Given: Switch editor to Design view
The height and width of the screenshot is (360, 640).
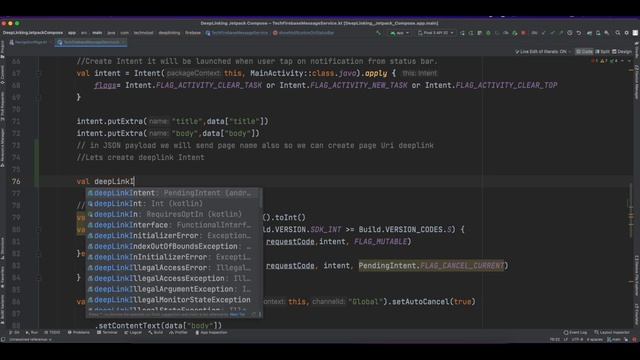Looking at the screenshot, I should (622, 52).
